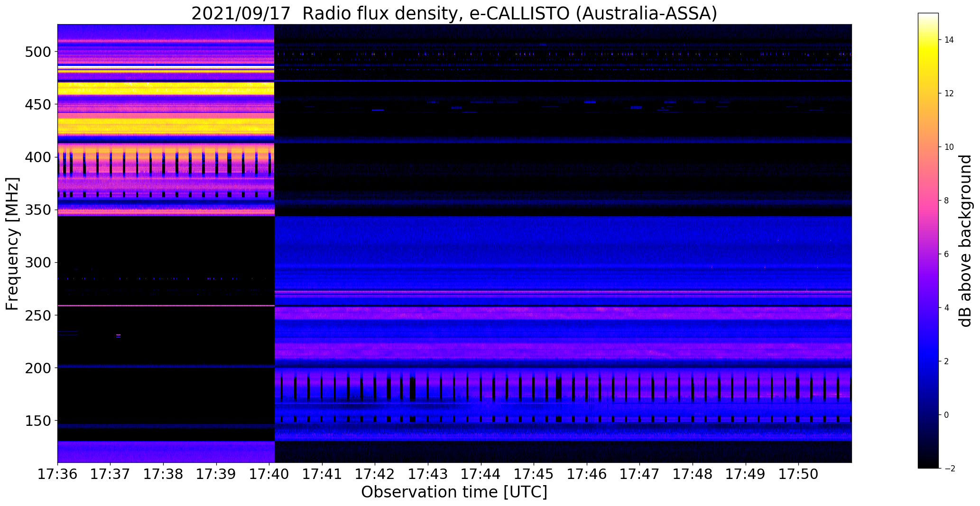Click the 17:39 time tick label

(x=216, y=474)
